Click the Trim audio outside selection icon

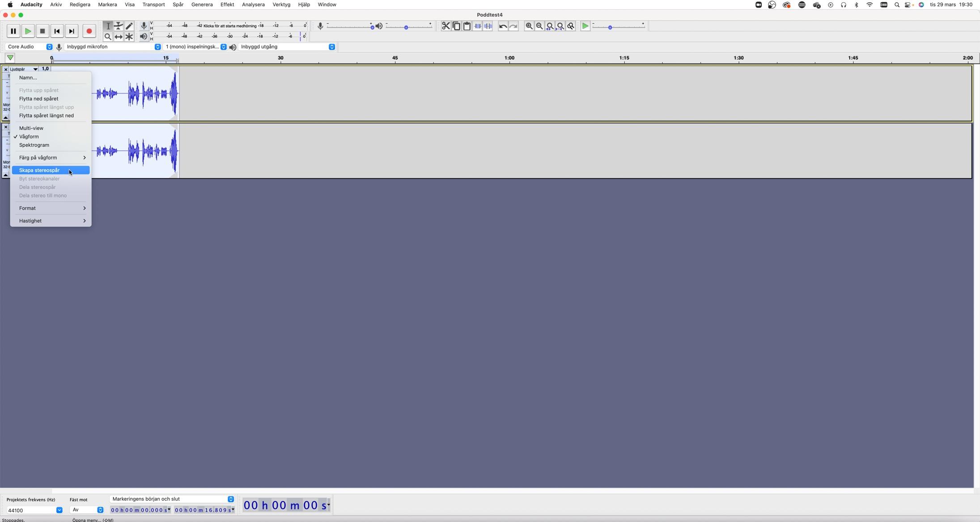[x=478, y=26]
